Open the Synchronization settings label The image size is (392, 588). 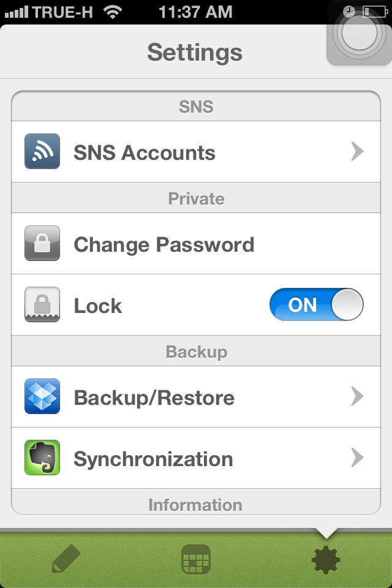(x=153, y=459)
